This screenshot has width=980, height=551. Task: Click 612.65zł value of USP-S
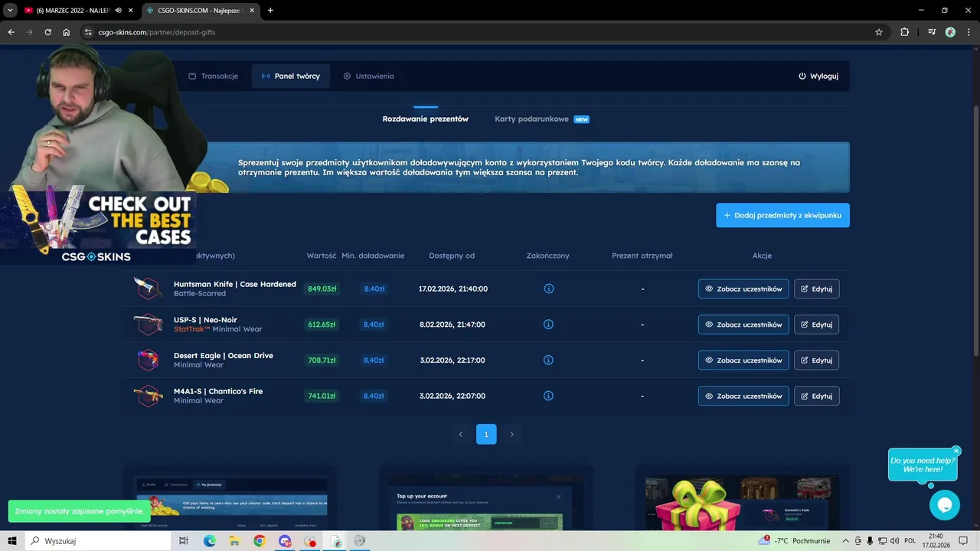pyautogui.click(x=322, y=324)
